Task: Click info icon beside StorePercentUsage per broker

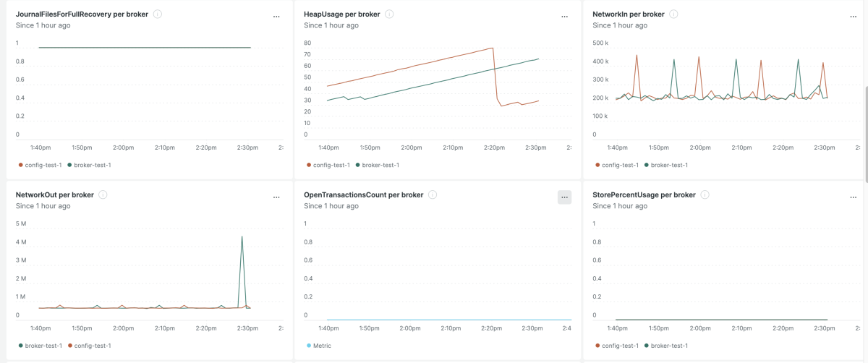Action: coord(705,195)
